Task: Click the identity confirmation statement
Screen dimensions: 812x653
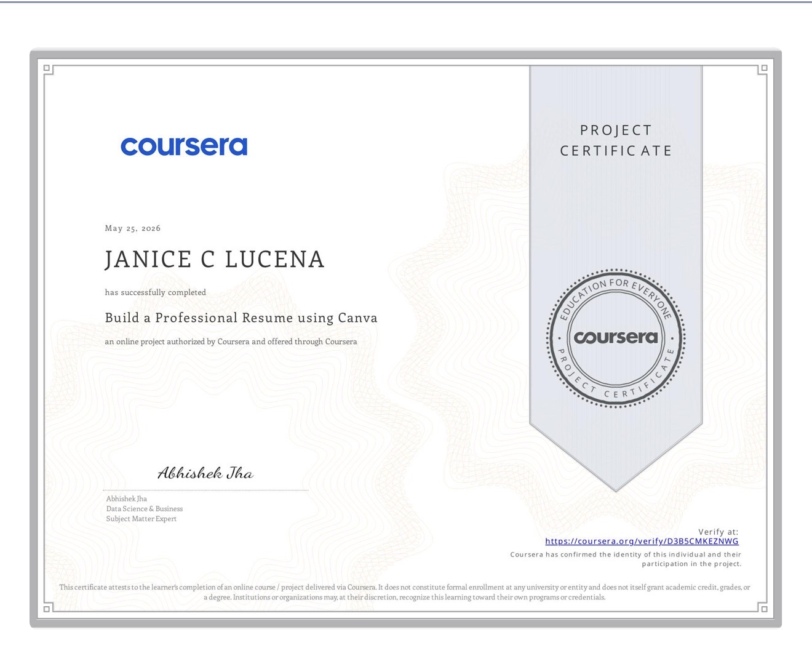Action: click(626, 559)
